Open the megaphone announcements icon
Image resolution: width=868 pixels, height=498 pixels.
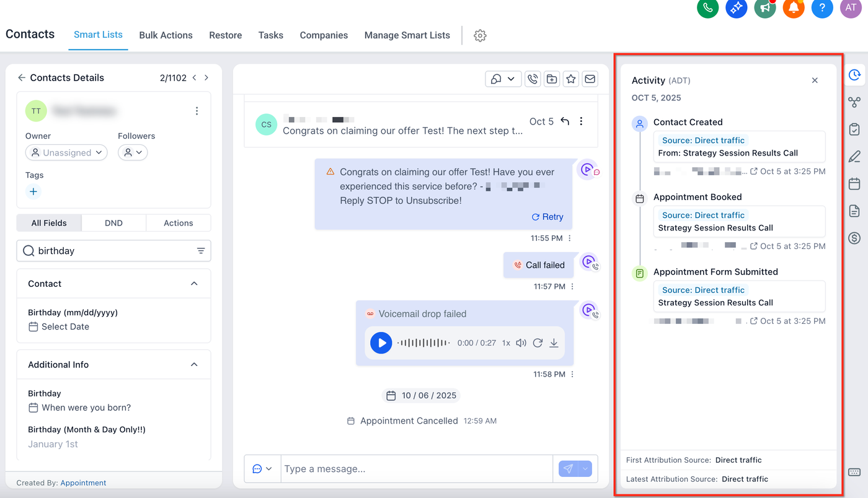[x=765, y=8]
